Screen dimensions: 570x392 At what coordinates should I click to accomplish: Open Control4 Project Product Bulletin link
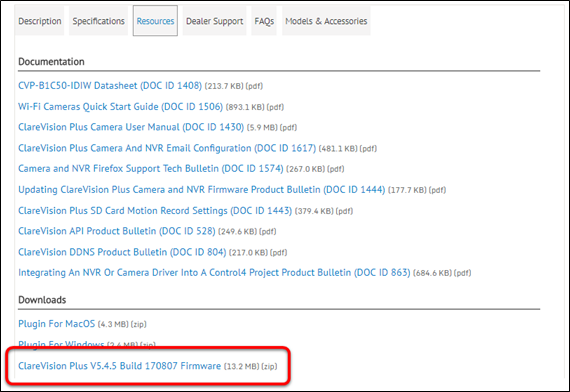tap(214, 273)
